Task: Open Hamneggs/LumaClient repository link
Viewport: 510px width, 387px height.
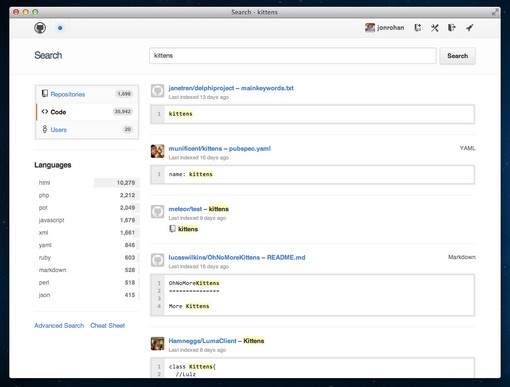Action: point(202,341)
